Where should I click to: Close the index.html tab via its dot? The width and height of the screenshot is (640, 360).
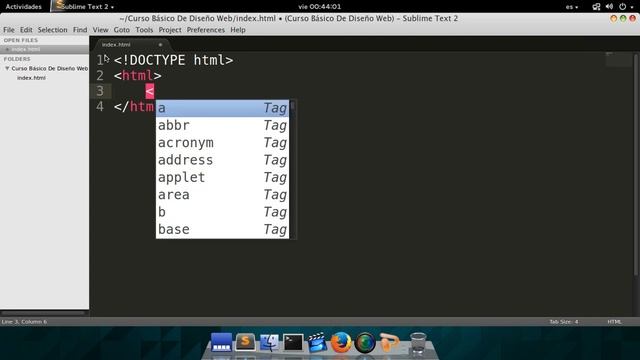[160, 44]
